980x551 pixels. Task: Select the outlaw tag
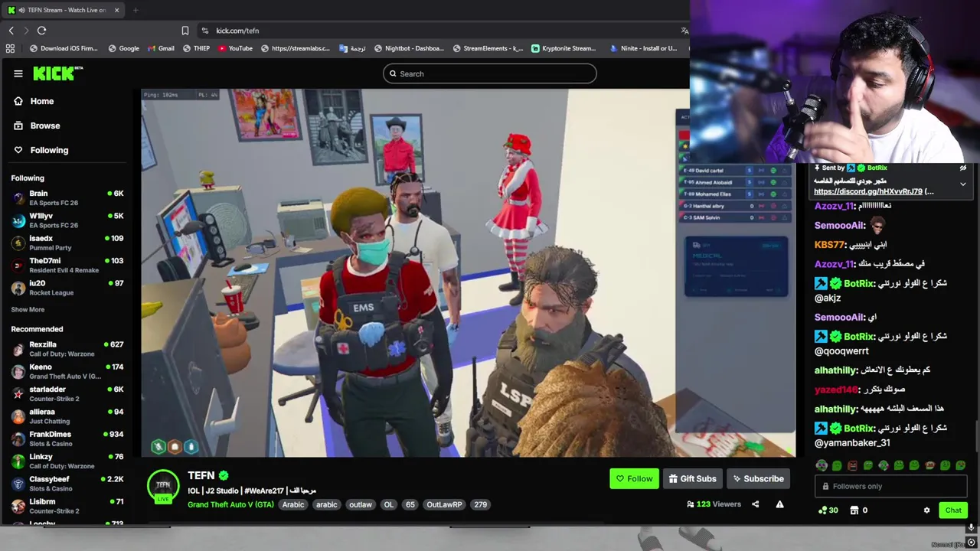(x=360, y=504)
